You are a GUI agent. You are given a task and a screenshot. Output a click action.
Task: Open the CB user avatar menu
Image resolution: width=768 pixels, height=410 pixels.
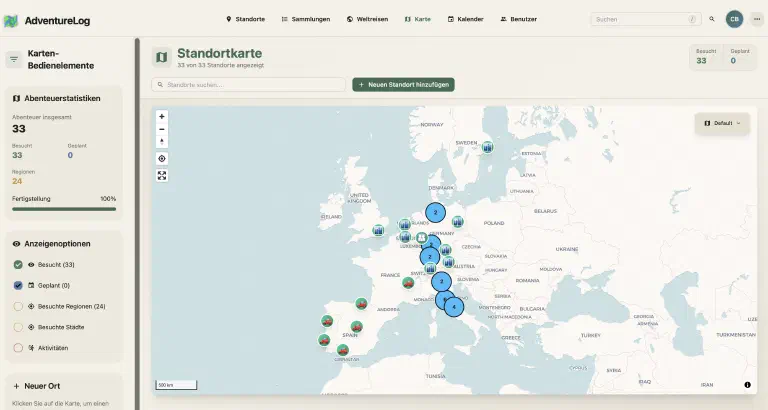734,19
